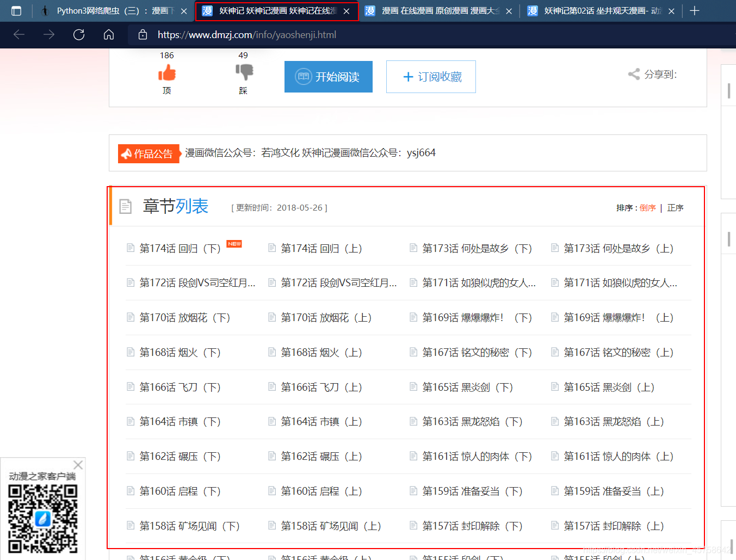The height and width of the screenshot is (560, 736).
Task: Click the browser tab actions menu icon
Action: tap(16, 11)
